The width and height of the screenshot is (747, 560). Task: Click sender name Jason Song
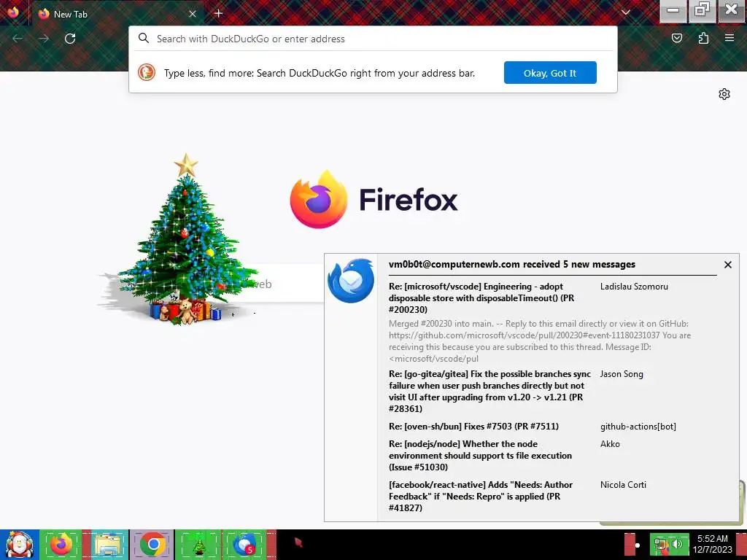(x=622, y=374)
